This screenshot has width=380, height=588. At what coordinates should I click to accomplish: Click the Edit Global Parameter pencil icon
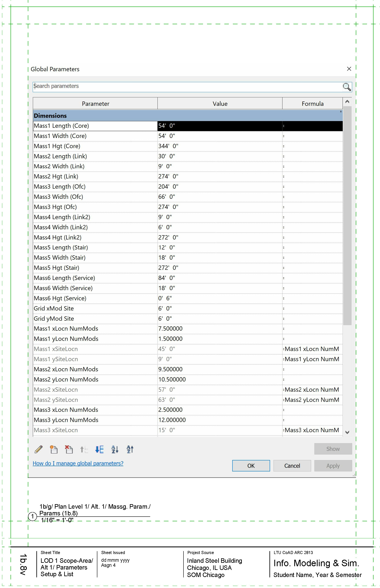pos(38,449)
